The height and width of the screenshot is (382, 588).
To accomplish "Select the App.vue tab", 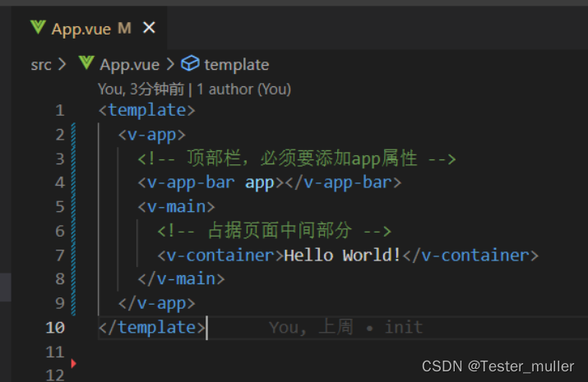I will (90, 28).
